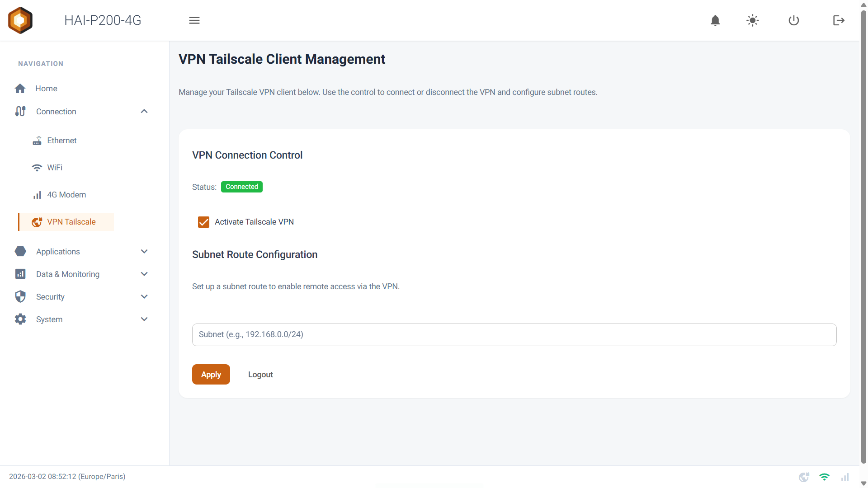Click the HAI hexagon logo
Screen dimensions: 868x488
20,20
